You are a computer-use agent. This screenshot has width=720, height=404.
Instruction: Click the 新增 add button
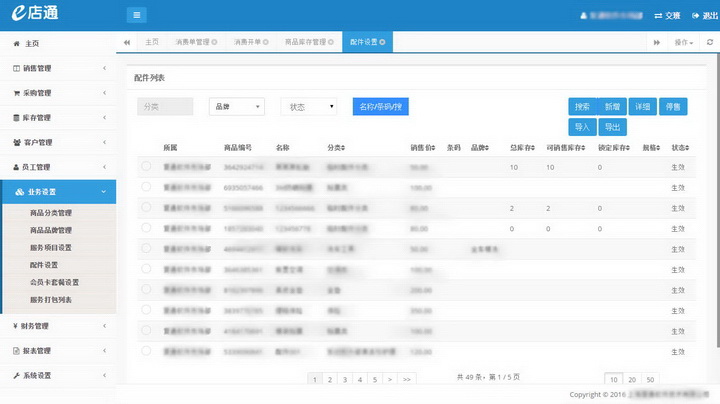(x=612, y=107)
